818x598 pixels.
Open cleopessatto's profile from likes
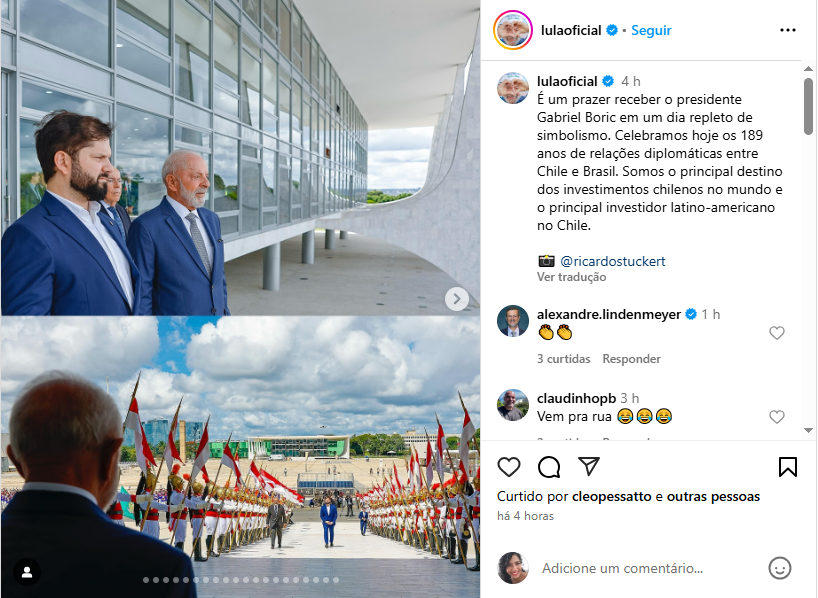pyautogui.click(x=611, y=497)
